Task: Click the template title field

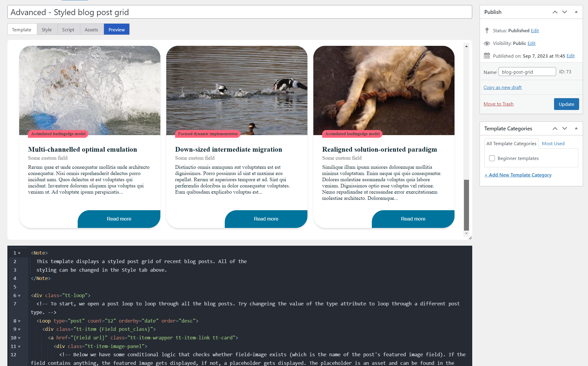Action: click(240, 12)
